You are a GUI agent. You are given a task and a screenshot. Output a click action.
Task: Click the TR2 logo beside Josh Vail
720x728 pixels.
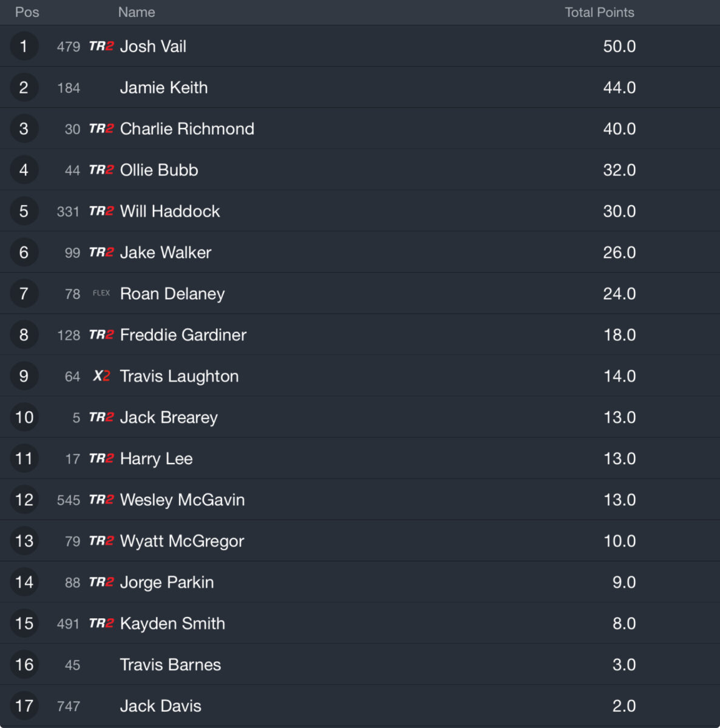[x=101, y=46]
